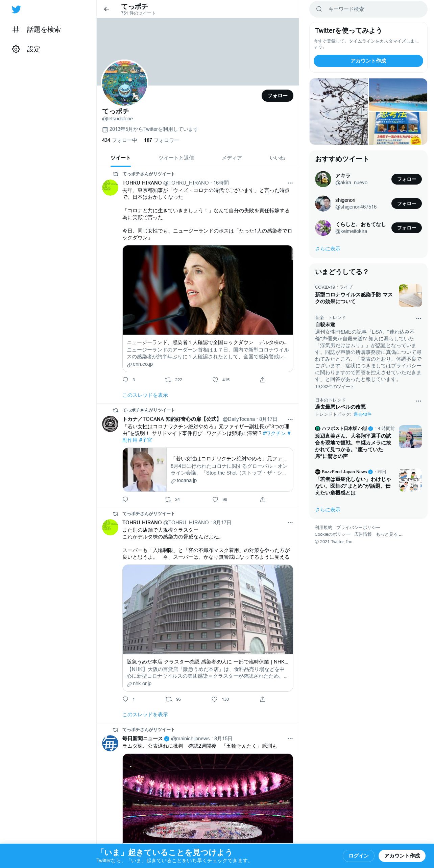Open TOCANA eye logo avatar
The width and height of the screenshot is (434, 868).
click(x=110, y=424)
